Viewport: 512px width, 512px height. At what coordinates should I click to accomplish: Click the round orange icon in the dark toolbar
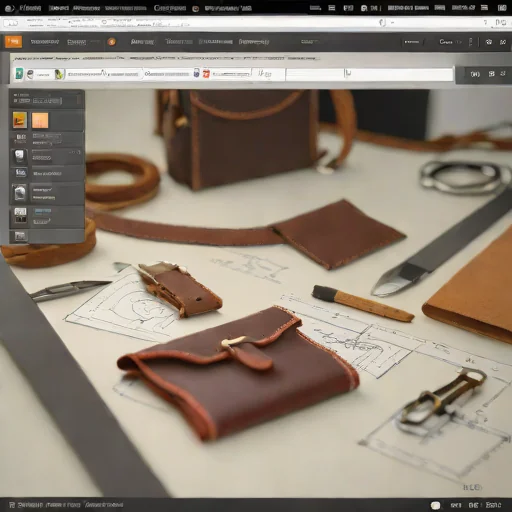pos(112,42)
